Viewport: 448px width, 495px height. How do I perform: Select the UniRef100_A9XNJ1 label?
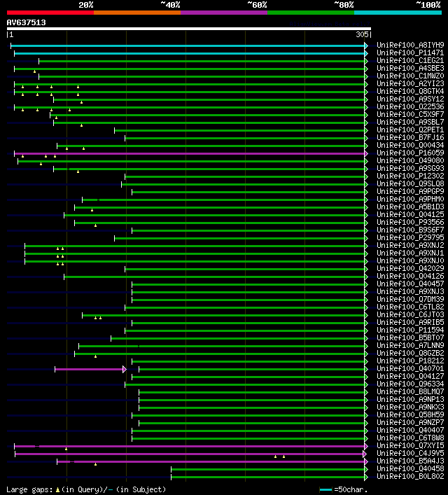point(410,253)
